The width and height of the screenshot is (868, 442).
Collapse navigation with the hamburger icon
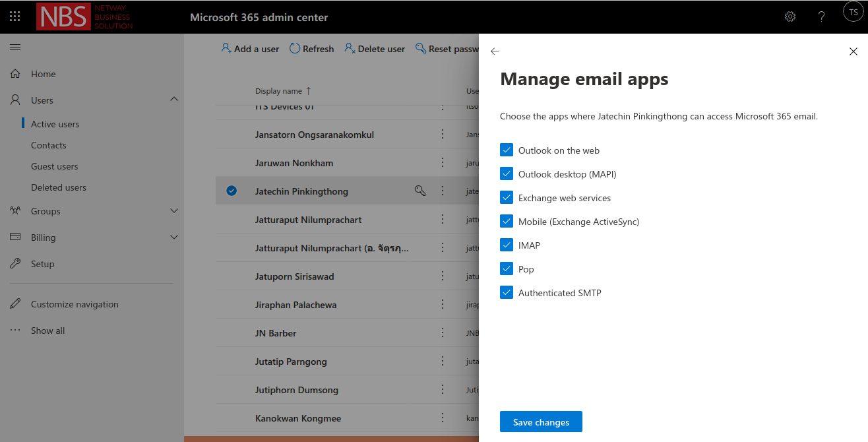tap(15, 47)
